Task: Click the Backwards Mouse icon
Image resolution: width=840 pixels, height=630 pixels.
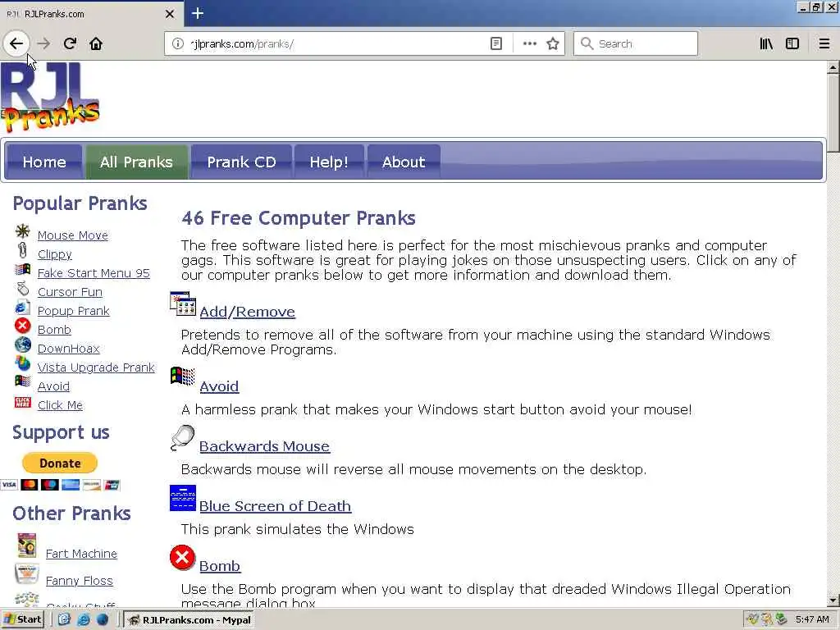Action: (x=183, y=438)
